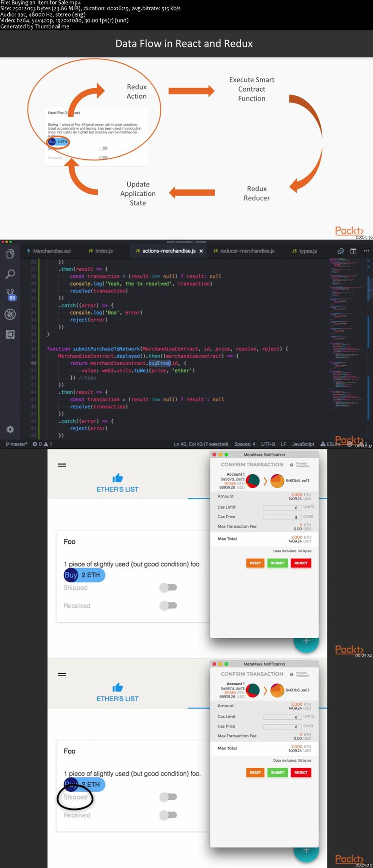373x868 pixels.
Task: Click Gas Price field in the 00:03:52 frame
Action: point(282,517)
